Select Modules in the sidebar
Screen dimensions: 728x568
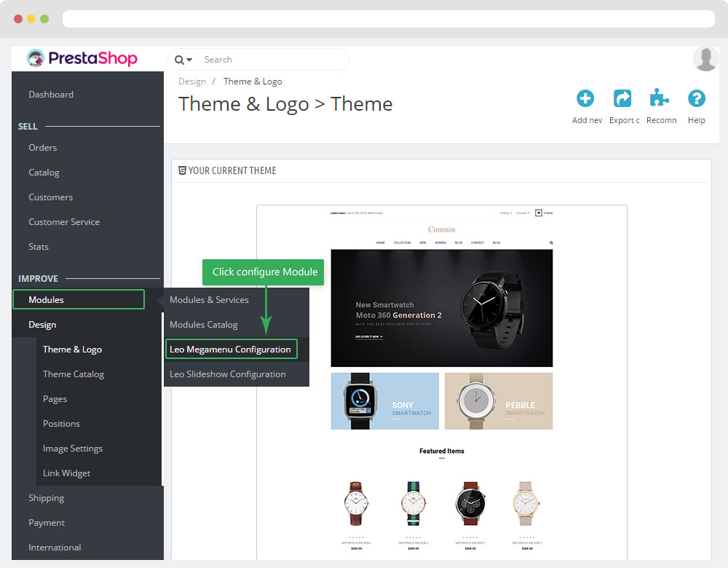click(79, 299)
